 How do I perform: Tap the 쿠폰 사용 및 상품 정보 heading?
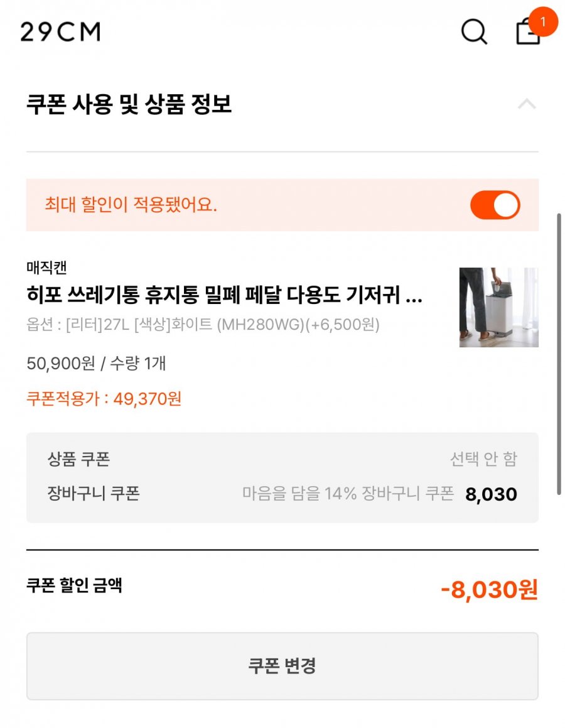(129, 104)
